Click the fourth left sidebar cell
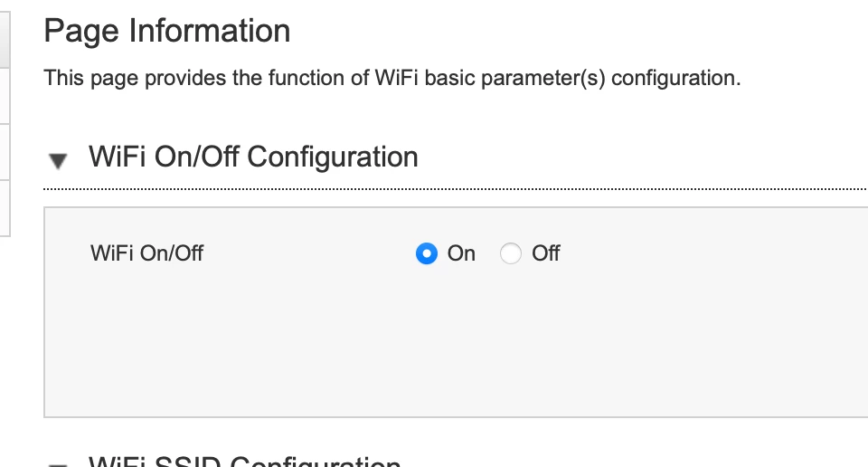 (5, 207)
